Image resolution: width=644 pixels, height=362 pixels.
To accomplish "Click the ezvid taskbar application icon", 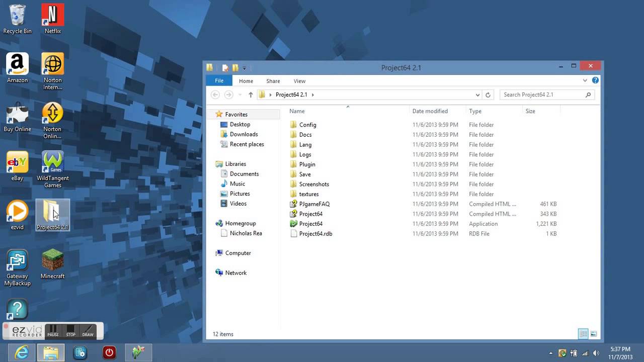I will tap(138, 353).
